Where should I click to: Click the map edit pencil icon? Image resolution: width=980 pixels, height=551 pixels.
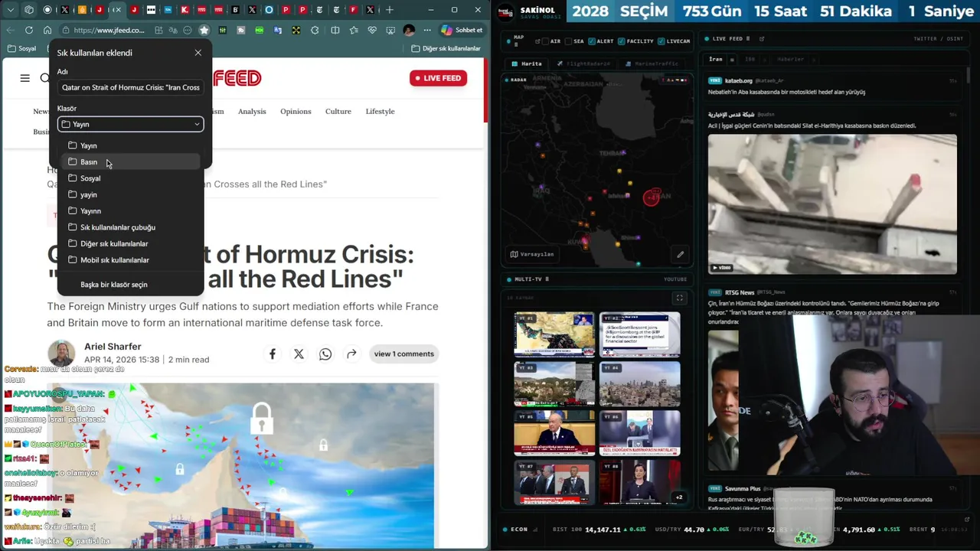(x=680, y=254)
